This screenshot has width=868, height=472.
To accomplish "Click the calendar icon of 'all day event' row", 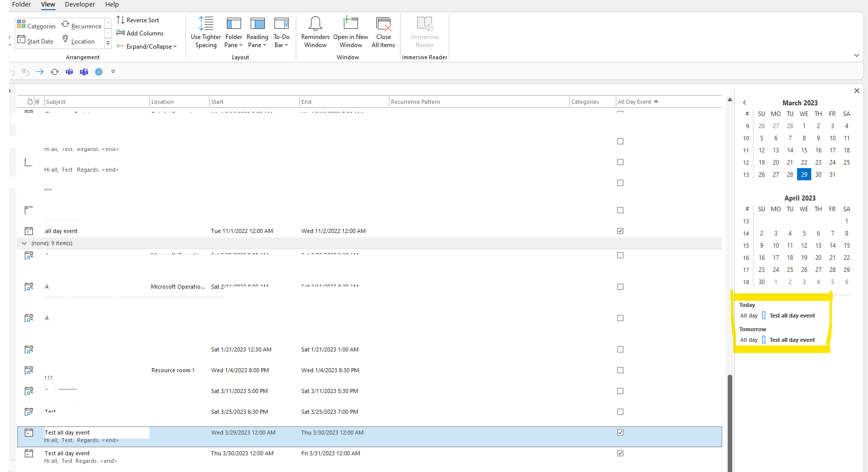I will click(x=29, y=231).
